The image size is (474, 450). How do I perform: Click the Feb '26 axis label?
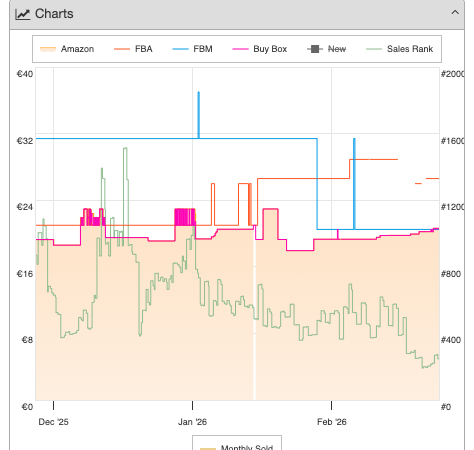pos(332,422)
